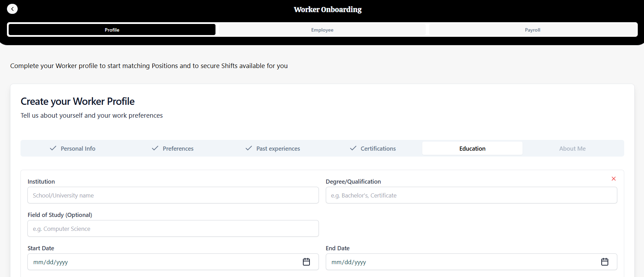Focus the Degree/Qualification input field
Image resolution: width=644 pixels, height=277 pixels.
click(x=472, y=195)
